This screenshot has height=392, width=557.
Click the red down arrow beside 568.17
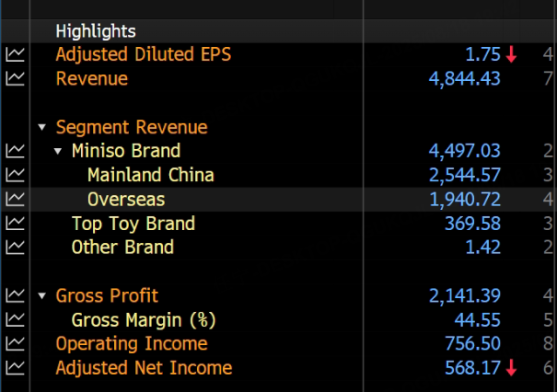[511, 368]
